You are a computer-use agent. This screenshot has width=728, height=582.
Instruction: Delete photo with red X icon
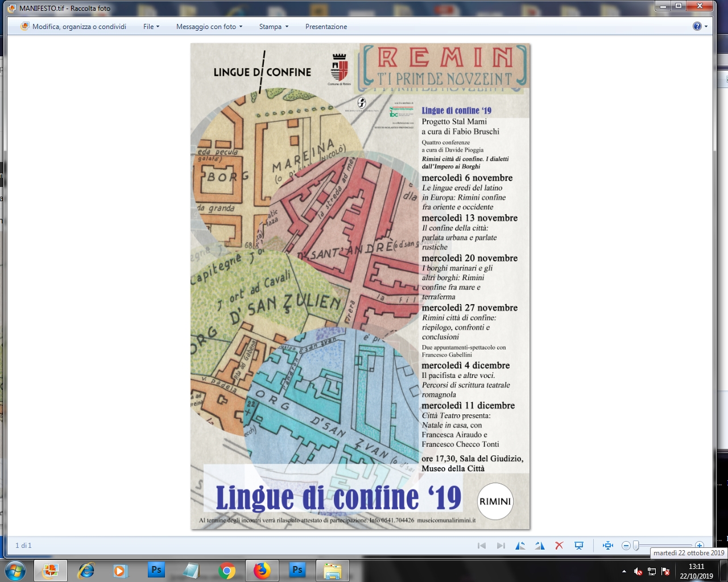coord(559,546)
